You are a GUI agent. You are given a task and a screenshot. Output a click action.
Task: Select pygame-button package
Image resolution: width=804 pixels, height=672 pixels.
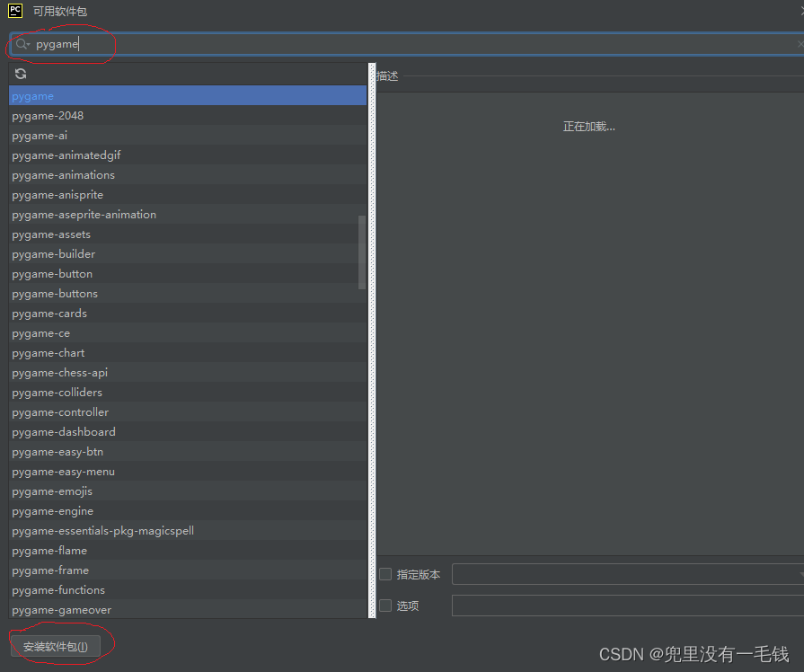coord(188,273)
